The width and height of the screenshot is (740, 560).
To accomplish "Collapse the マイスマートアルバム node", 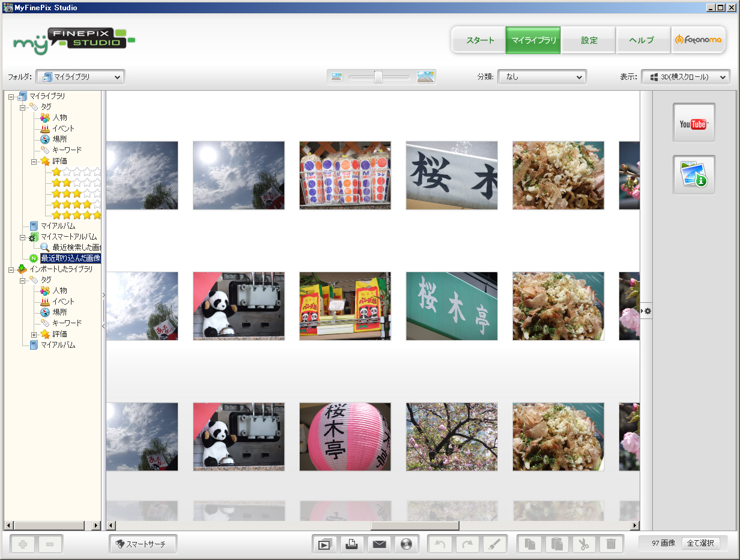I will [23, 237].
